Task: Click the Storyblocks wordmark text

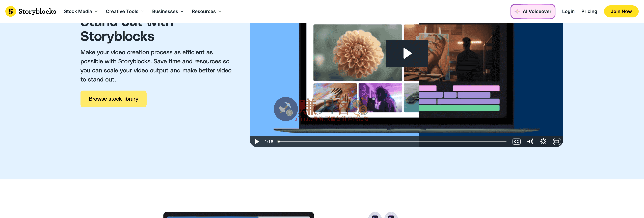Action: pyautogui.click(x=37, y=12)
